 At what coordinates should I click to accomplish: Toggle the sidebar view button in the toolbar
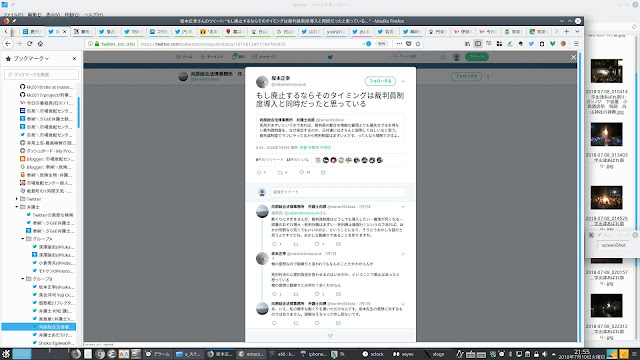pos(478,44)
